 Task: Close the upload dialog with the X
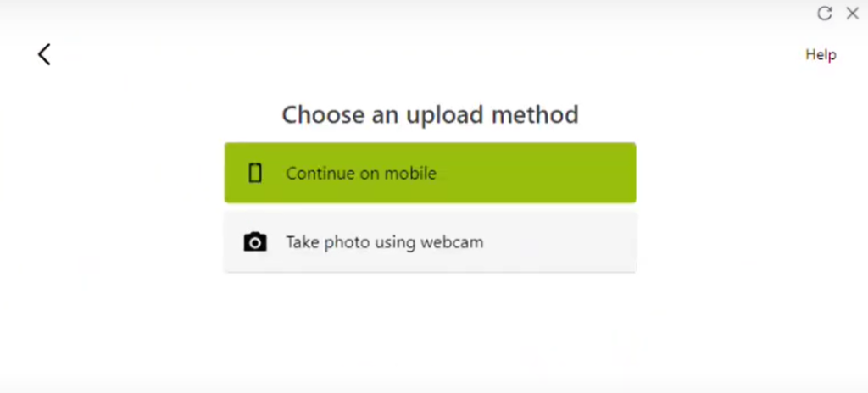pos(853,14)
